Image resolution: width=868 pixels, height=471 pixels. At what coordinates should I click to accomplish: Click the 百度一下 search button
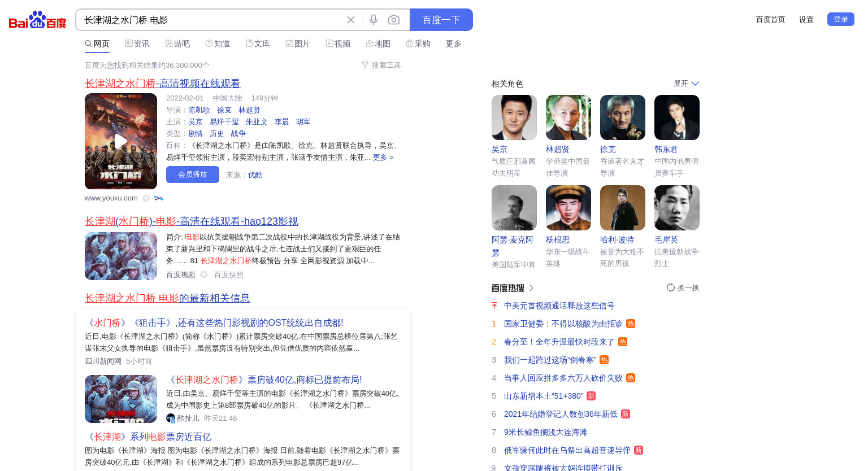[x=441, y=20]
